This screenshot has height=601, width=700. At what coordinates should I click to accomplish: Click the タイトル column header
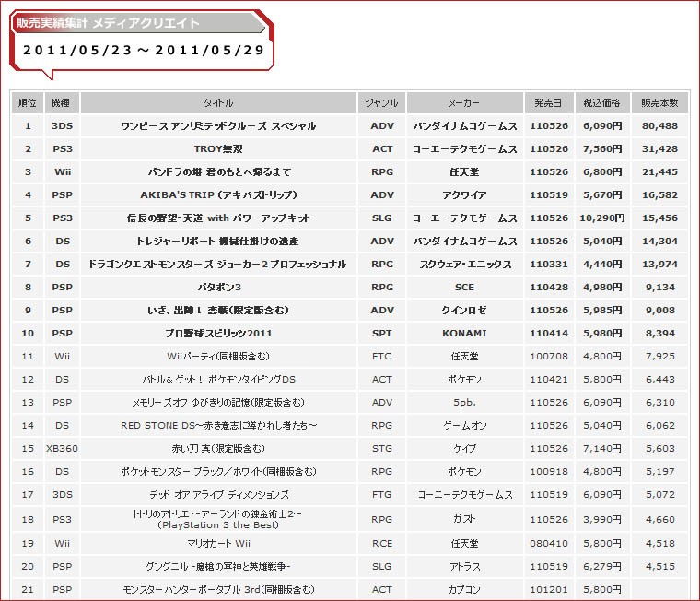[218, 102]
